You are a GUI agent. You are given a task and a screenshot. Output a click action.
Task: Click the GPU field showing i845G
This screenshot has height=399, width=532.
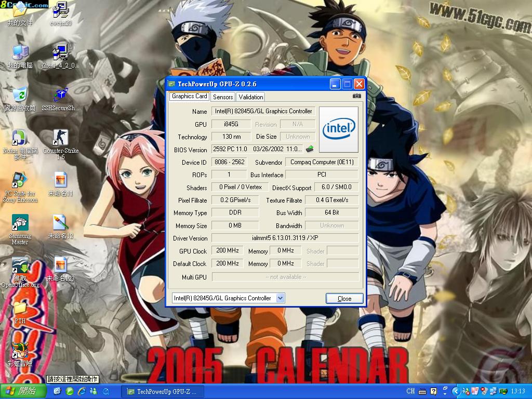pos(231,124)
